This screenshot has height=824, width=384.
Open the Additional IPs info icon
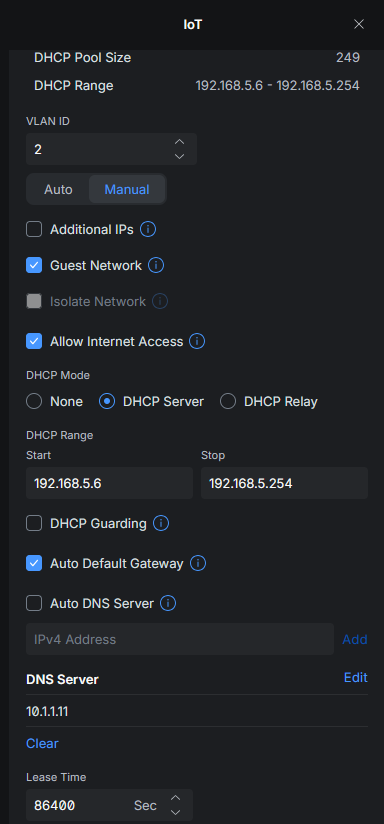point(148,230)
